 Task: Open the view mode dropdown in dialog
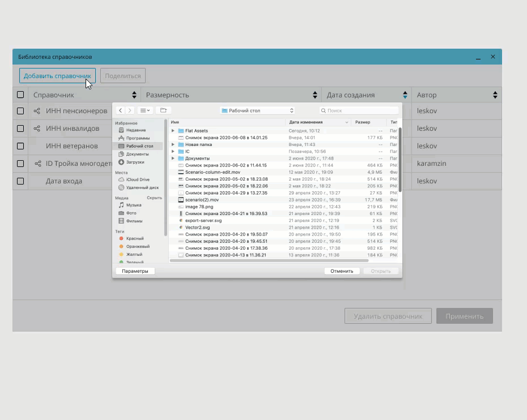(x=145, y=110)
